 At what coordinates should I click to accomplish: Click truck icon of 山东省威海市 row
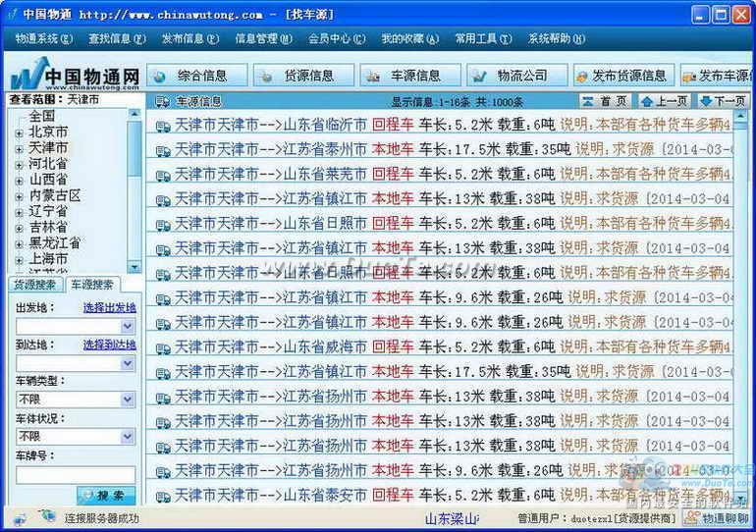point(163,348)
